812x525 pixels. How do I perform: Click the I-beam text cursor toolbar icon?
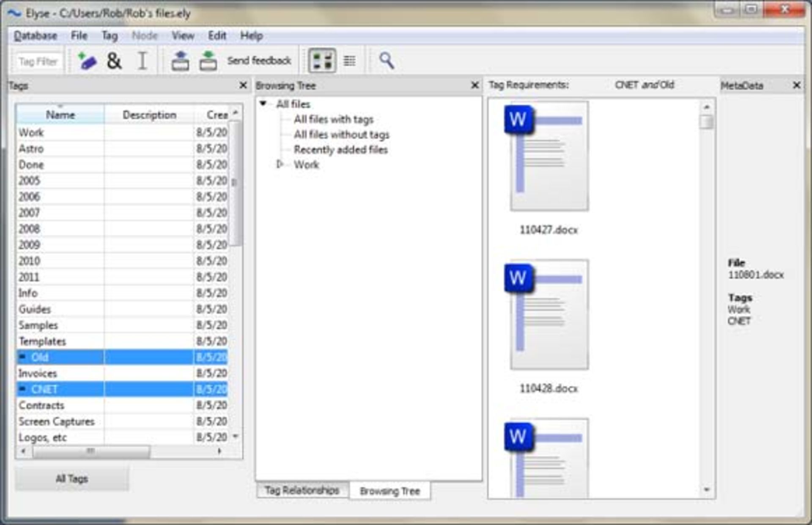(143, 61)
